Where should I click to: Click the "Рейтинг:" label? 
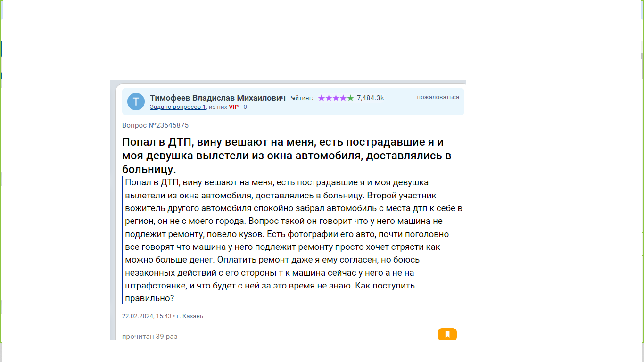pyautogui.click(x=300, y=98)
